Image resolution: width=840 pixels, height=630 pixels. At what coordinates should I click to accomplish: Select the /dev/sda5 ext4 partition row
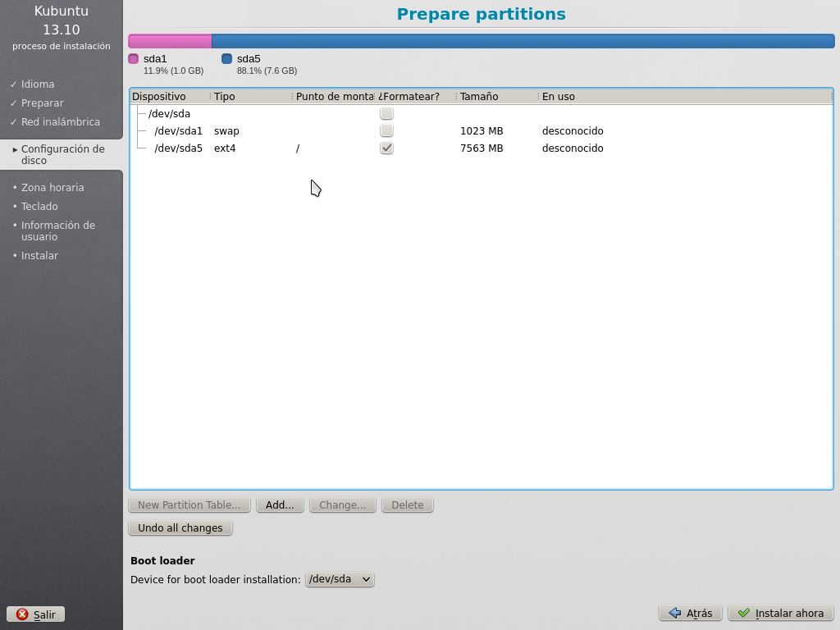[179, 148]
